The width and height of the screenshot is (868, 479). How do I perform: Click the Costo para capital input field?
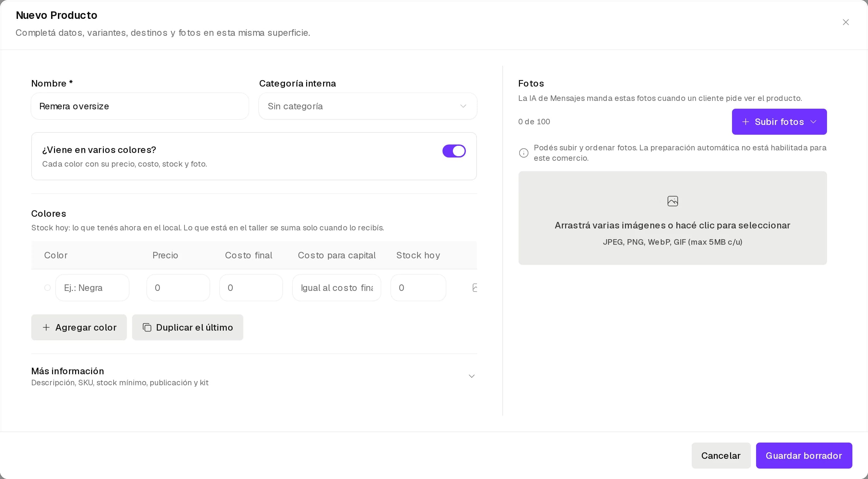[x=337, y=288]
